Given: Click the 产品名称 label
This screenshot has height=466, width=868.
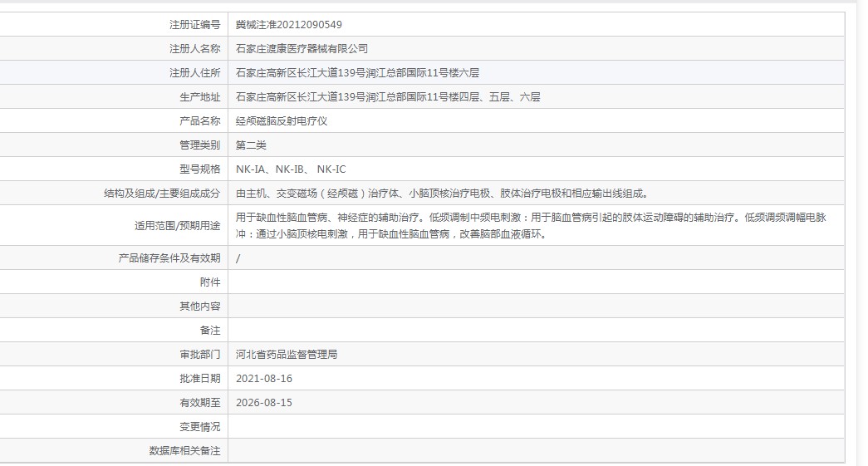Looking at the screenshot, I should [x=200, y=121].
